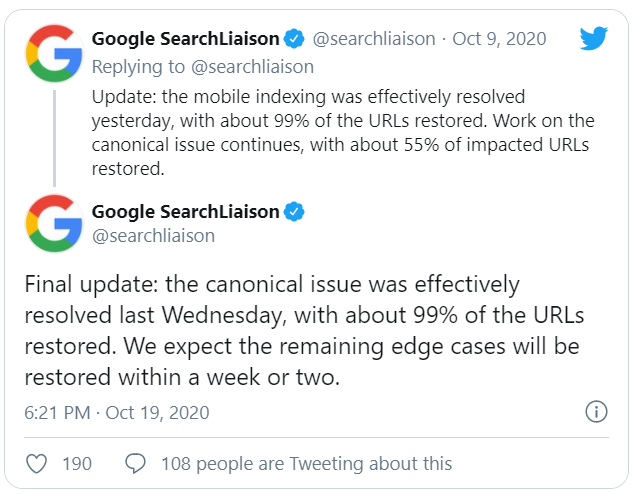Click the verified badge on main tweet
This screenshot has height=494, width=635.
point(294,211)
